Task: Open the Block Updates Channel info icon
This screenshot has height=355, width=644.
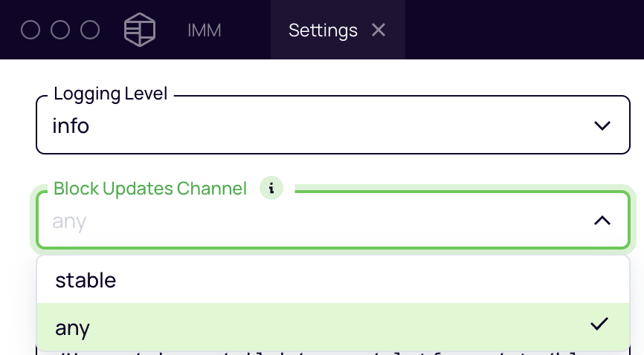Action: [x=271, y=189]
